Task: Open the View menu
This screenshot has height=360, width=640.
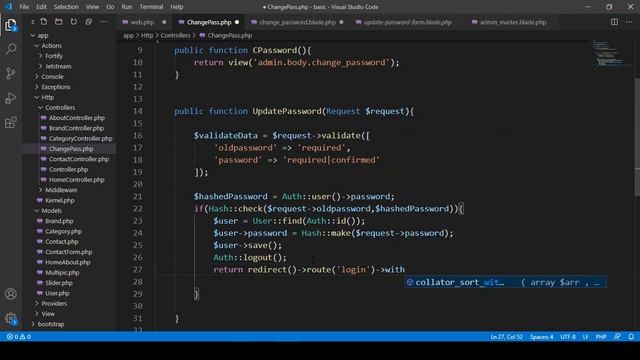Action: click(x=92, y=7)
